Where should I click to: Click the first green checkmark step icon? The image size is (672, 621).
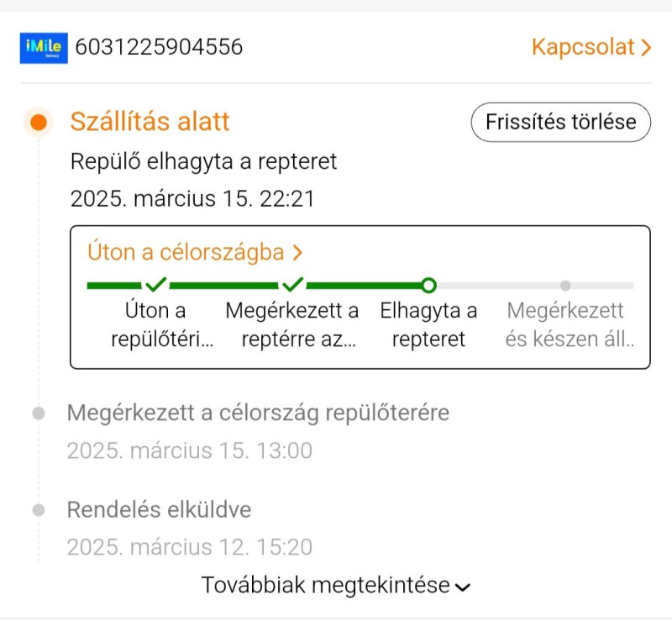[x=155, y=285]
